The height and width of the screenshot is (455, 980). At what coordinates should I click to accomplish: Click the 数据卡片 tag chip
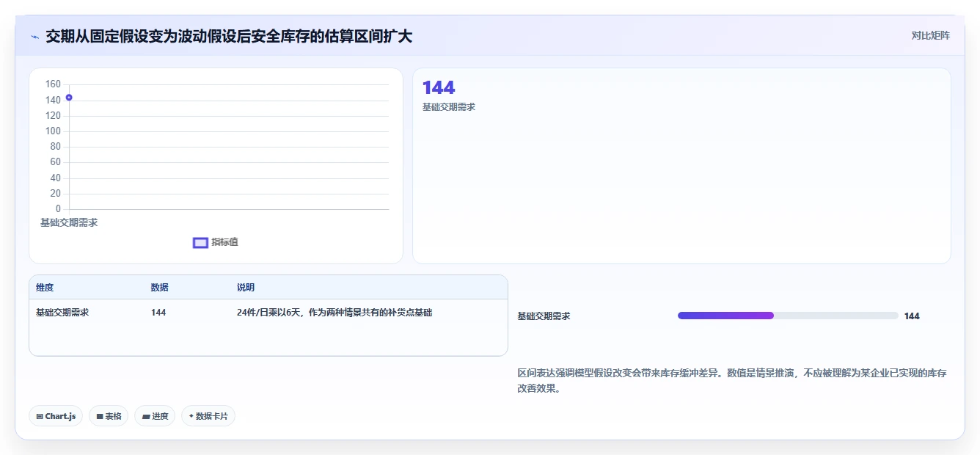[x=208, y=416]
